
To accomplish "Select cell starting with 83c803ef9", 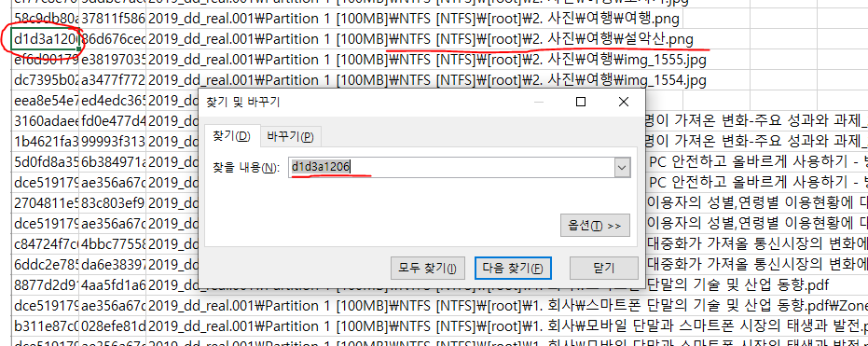I will (114, 203).
